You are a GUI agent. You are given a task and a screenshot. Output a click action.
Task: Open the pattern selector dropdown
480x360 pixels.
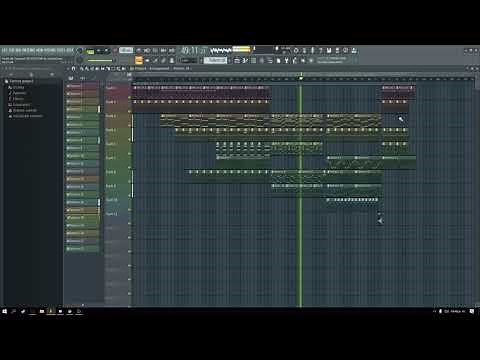click(x=215, y=60)
